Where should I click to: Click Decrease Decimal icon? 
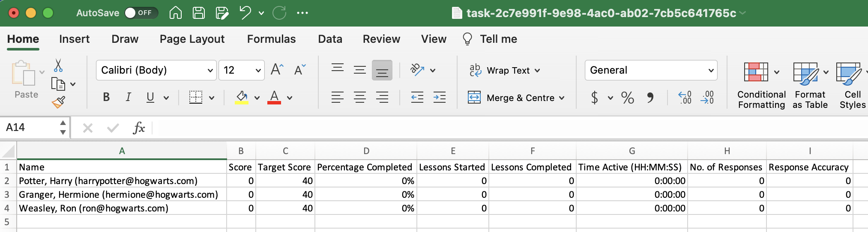[707, 98]
